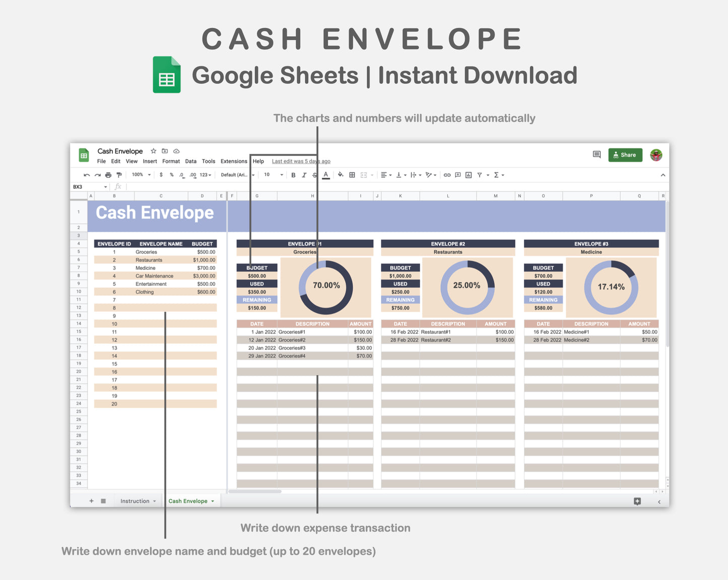This screenshot has height=580, width=728.
Task: Star the Cash Envelope document
Action: [154, 151]
